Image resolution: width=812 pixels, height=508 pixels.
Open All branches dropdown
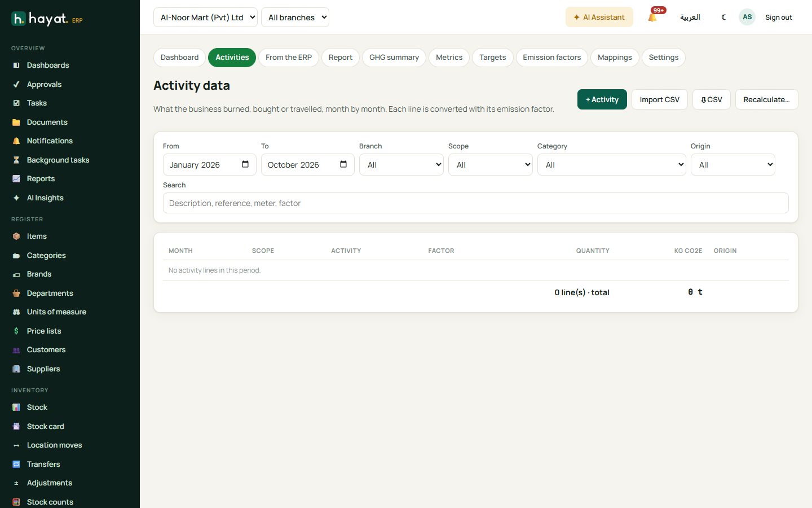pyautogui.click(x=295, y=17)
